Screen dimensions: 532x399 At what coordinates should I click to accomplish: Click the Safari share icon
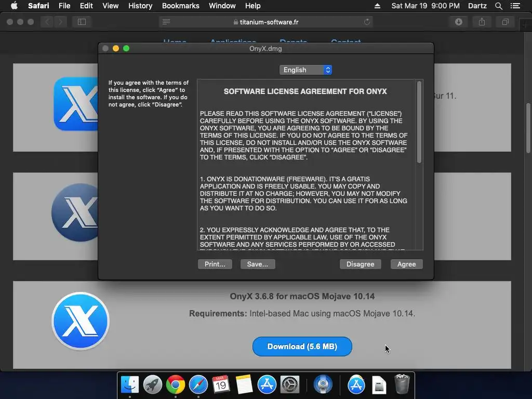[482, 22]
